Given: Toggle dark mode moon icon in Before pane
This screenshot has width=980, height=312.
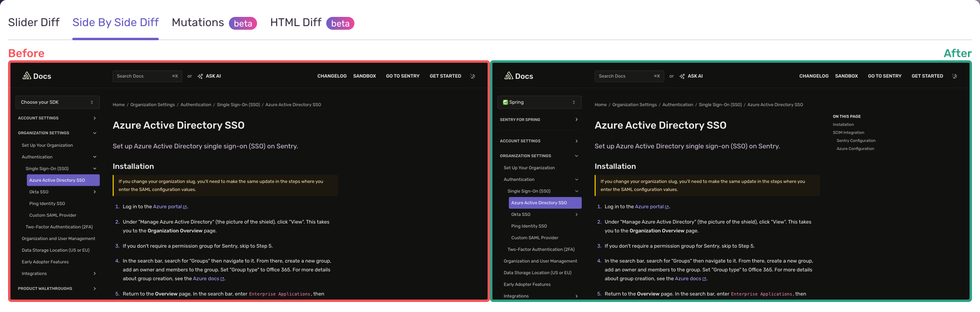Looking at the screenshot, I should pos(473,76).
